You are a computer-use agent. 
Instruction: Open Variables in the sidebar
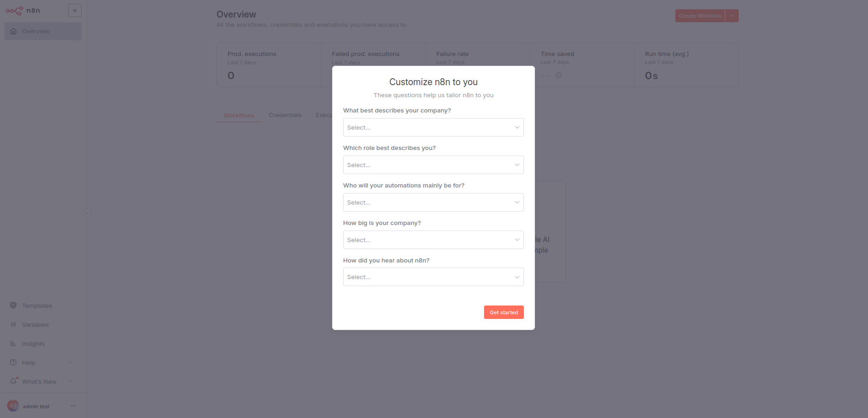tap(43, 324)
